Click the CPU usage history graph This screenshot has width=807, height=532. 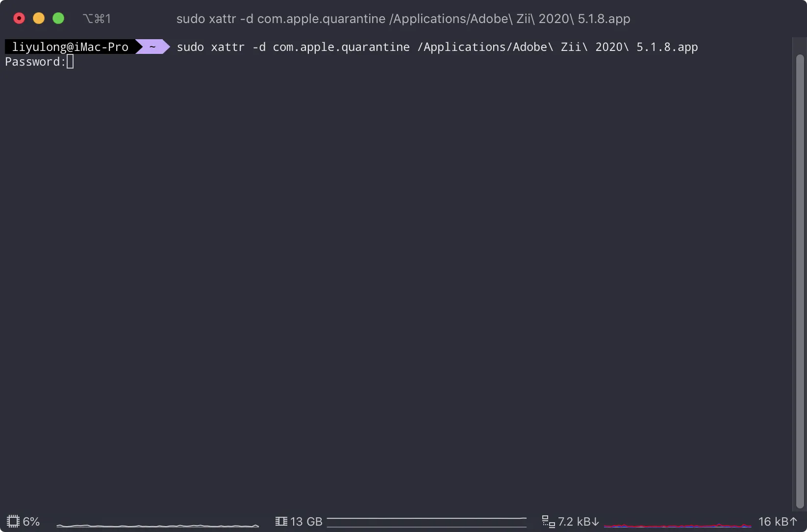[x=158, y=526]
